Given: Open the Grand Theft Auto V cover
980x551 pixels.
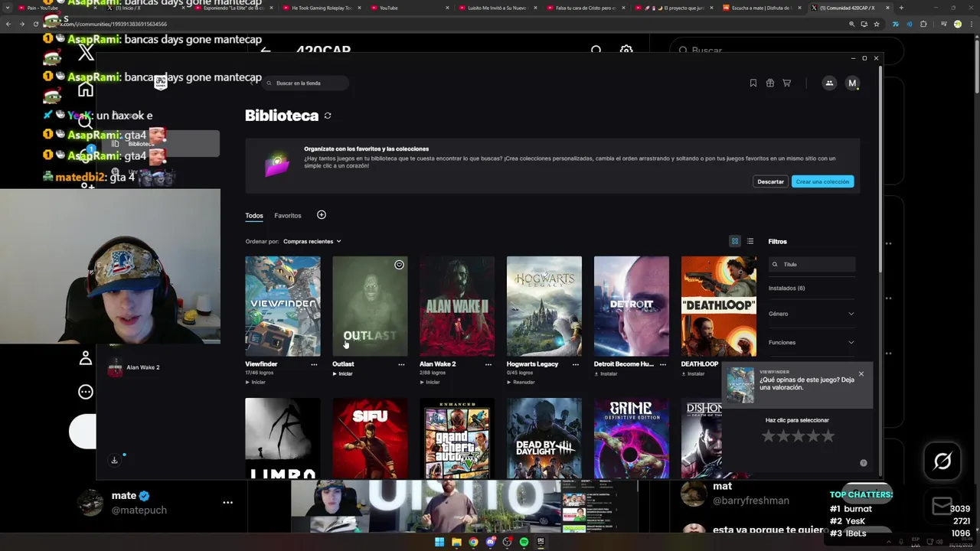Looking at the screenshot, I should 457,438.
